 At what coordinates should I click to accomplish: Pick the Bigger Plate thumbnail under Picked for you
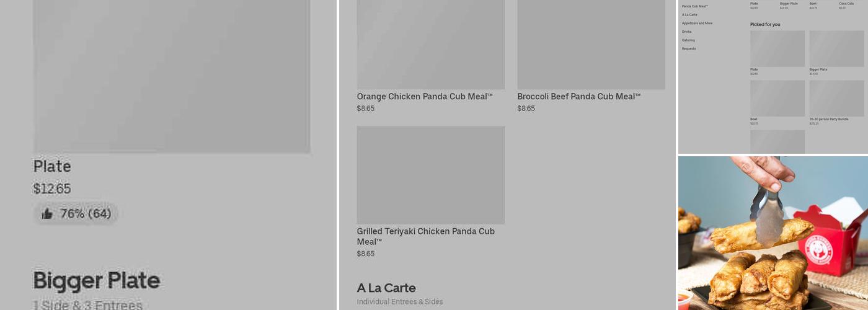(x=836, y=49)
